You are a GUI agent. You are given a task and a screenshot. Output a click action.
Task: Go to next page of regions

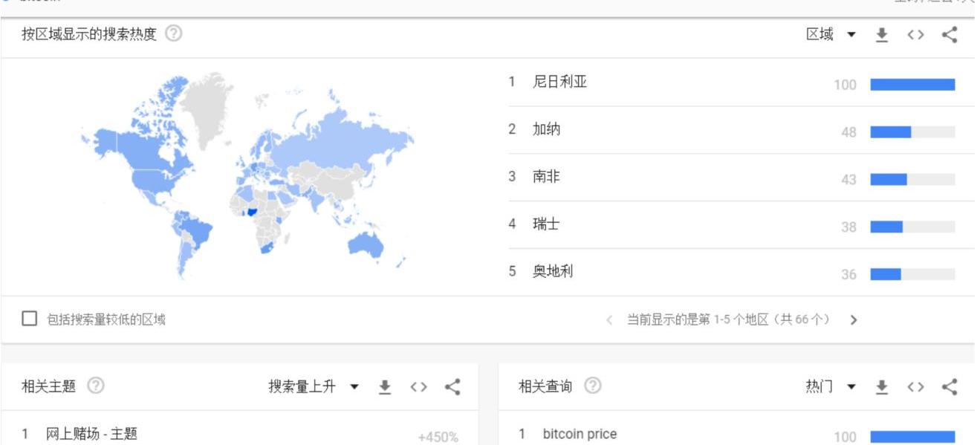coord(853,320)
